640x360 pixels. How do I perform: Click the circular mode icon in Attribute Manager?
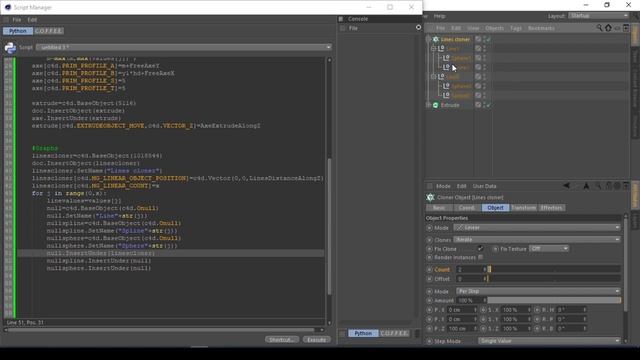tap(617, 186)
